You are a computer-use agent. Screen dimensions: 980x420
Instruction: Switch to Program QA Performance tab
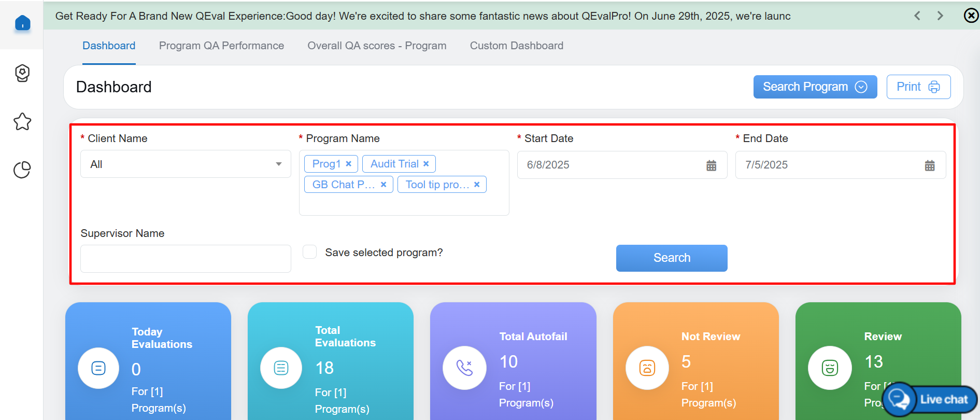click(x=221, y=46)
